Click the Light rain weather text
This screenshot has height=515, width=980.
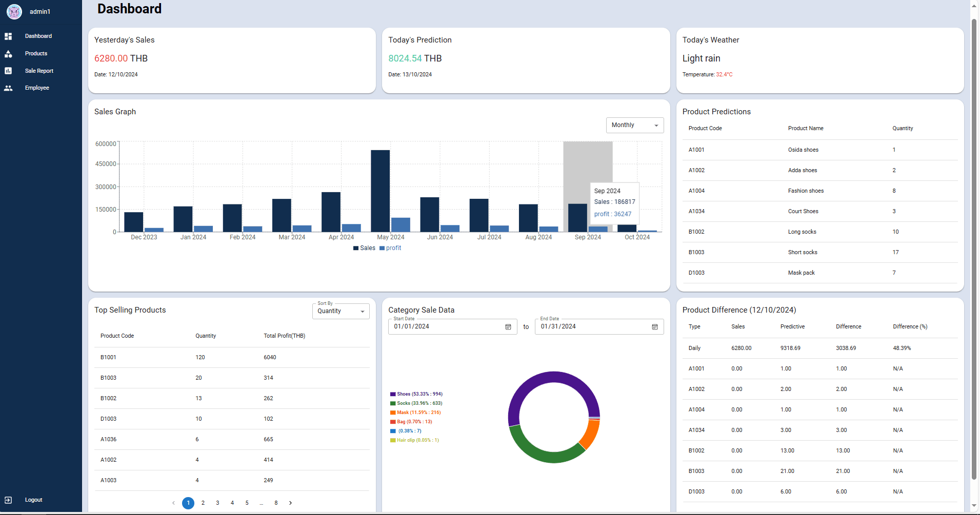click(701, 59)
